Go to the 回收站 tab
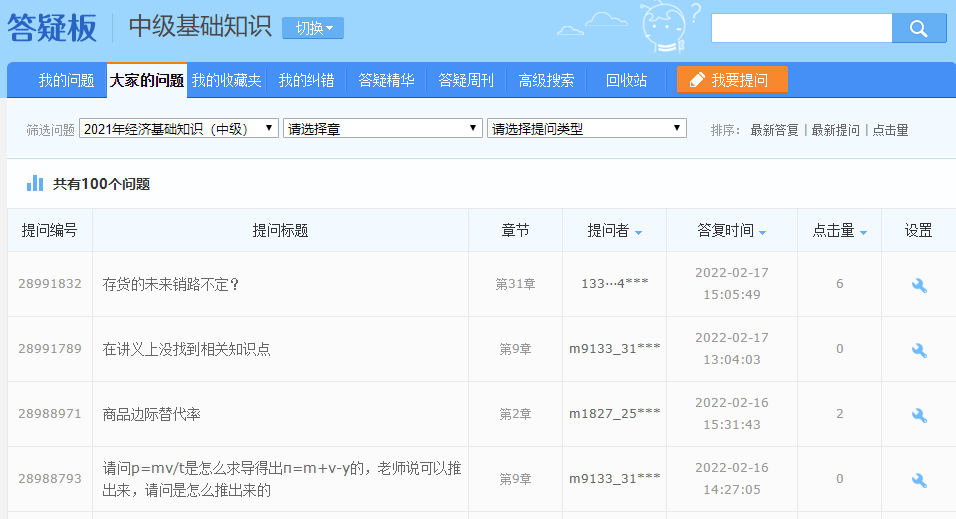This screenshot has height=519, width=956. (626, 81)
